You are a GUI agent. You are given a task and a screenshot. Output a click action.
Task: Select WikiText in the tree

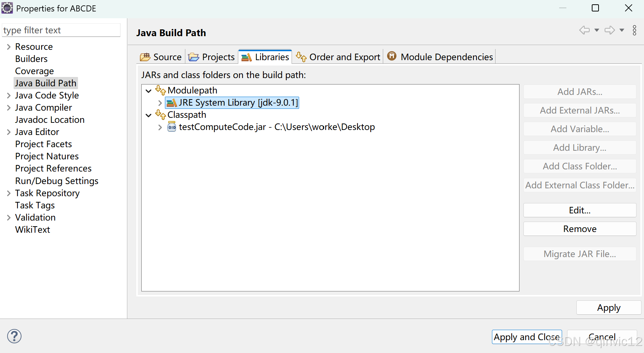pyautogui.click(x=33, y=229)
